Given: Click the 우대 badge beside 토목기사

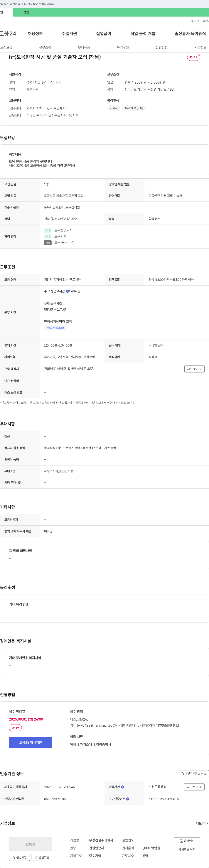Looking at the screenshot, I should pyautogui.click(x=48, y=237).
